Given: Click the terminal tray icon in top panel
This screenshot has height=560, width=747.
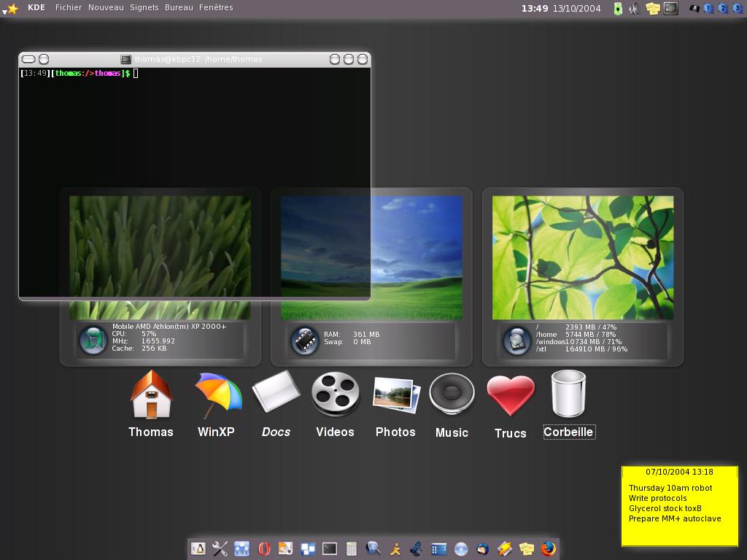Looking at the screenshot, I should pos(671,8).
